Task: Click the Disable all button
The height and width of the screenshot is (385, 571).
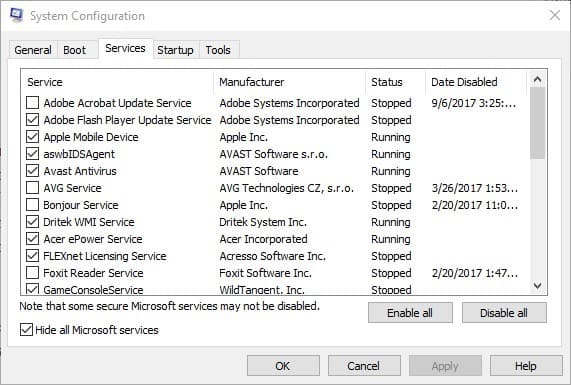Action: point(504,313)
